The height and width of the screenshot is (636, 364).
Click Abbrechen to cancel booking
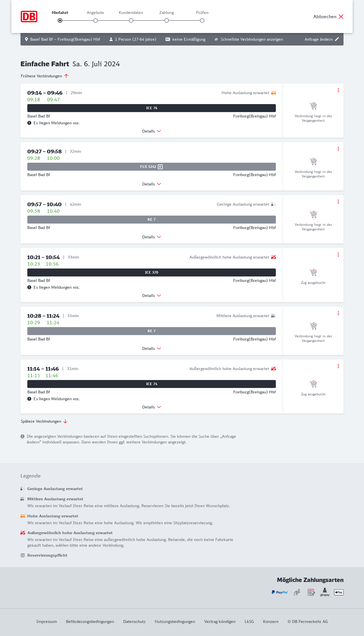pos(328,16)
